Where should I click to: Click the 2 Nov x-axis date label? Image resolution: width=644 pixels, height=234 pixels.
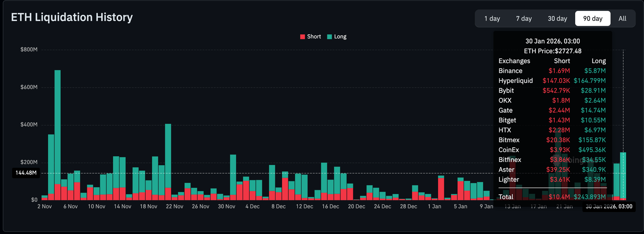(44, 206)
